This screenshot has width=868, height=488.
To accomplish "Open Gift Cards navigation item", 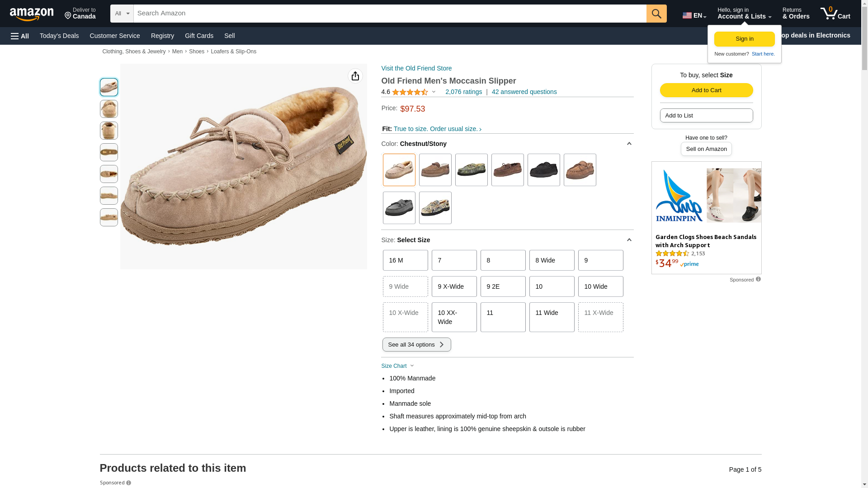I will point(199,36).
